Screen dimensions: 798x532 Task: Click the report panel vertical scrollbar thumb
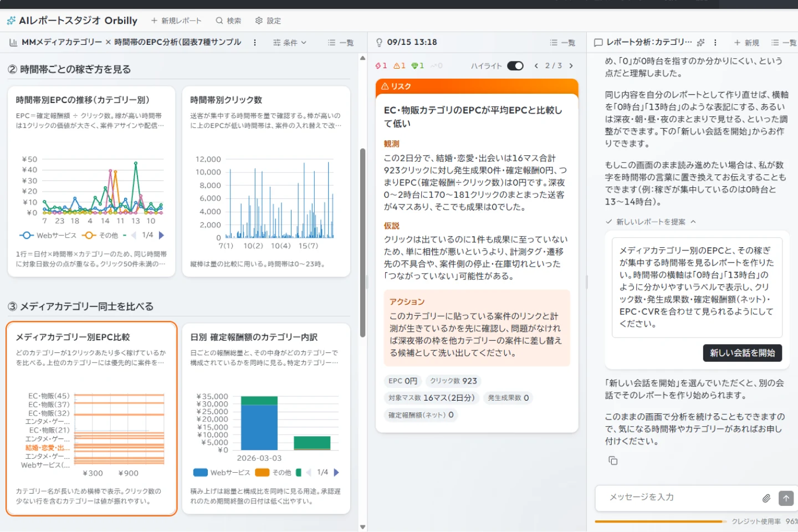pos(362,242)
